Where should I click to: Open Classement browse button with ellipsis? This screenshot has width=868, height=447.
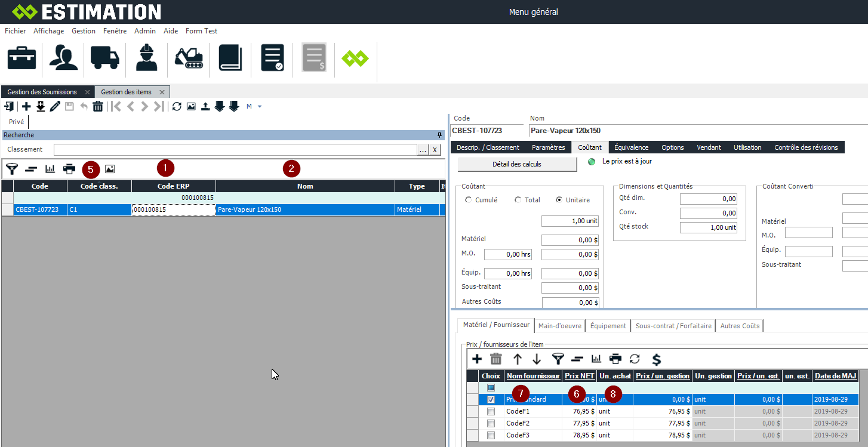pos(423,150)
